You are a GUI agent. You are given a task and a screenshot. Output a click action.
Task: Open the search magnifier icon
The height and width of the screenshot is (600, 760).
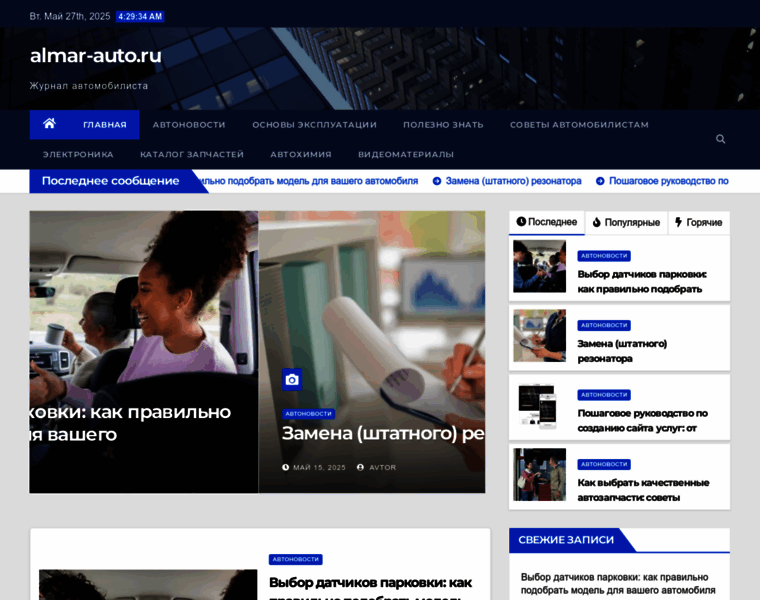(720, 139)
